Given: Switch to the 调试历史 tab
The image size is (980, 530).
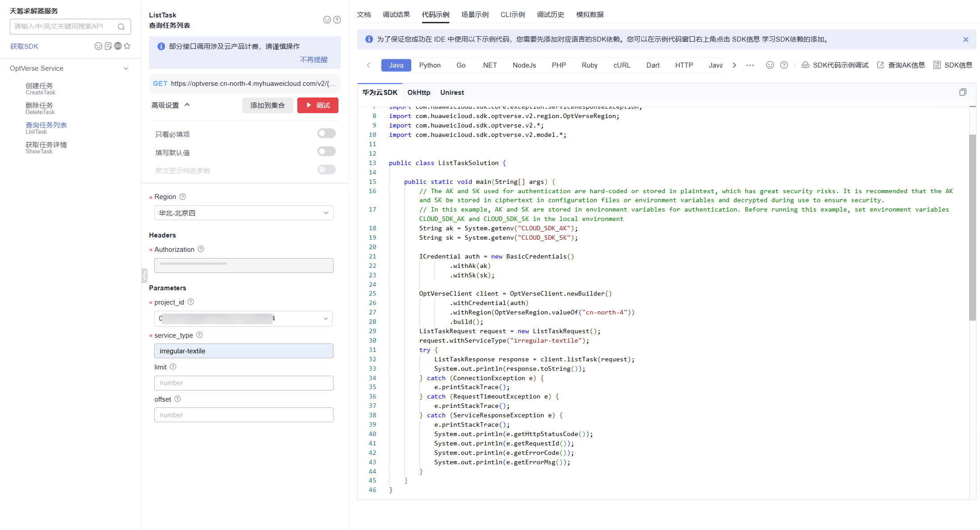Looking at the screenshot, I should (x=550, y=14).
